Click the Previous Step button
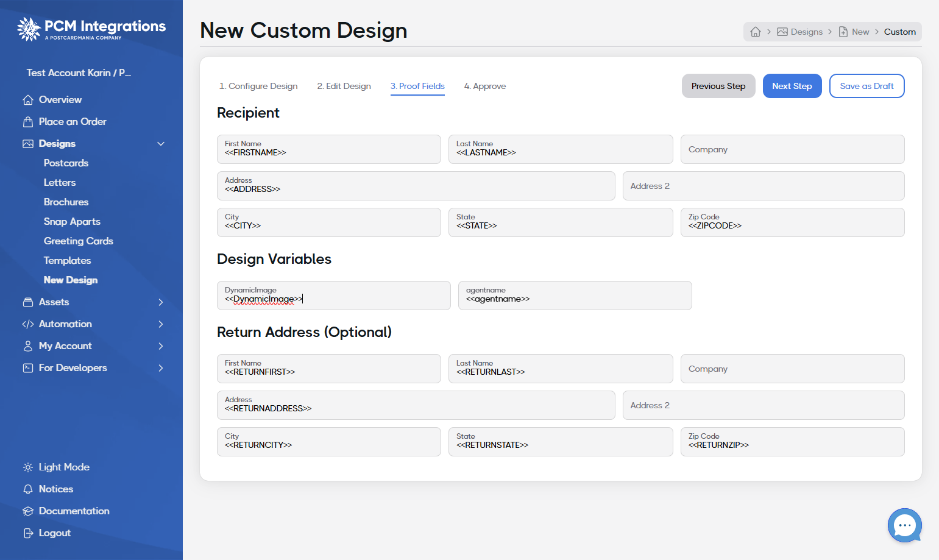The width and height of the screenshot is (939, 560). pos(718,86)
